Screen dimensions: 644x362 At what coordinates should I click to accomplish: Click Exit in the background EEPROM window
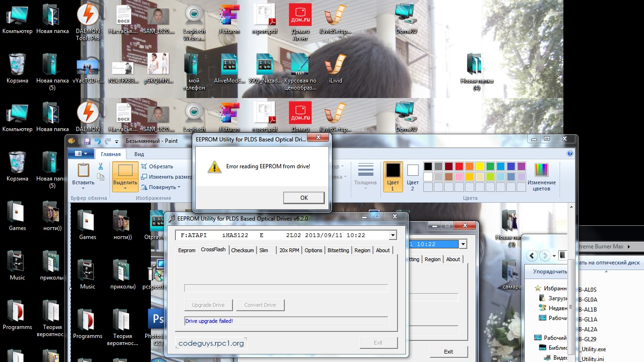tap(448, 352)
